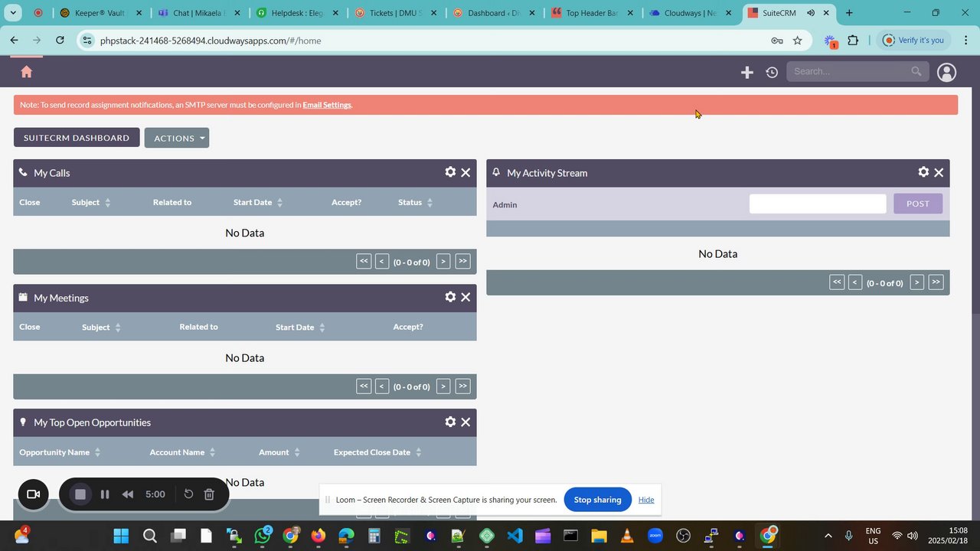Image resolution: width=980 pixels, height=551 pixels.
Task: Open My Calls dashlet settings gear
Action: click(450, 172)
